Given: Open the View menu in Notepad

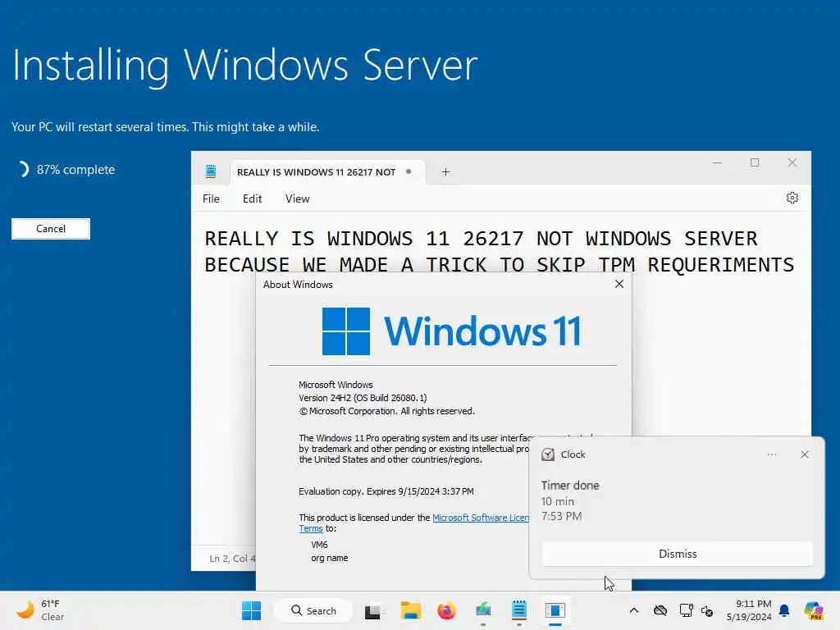Looking at the screenshot, I should 297,199.
